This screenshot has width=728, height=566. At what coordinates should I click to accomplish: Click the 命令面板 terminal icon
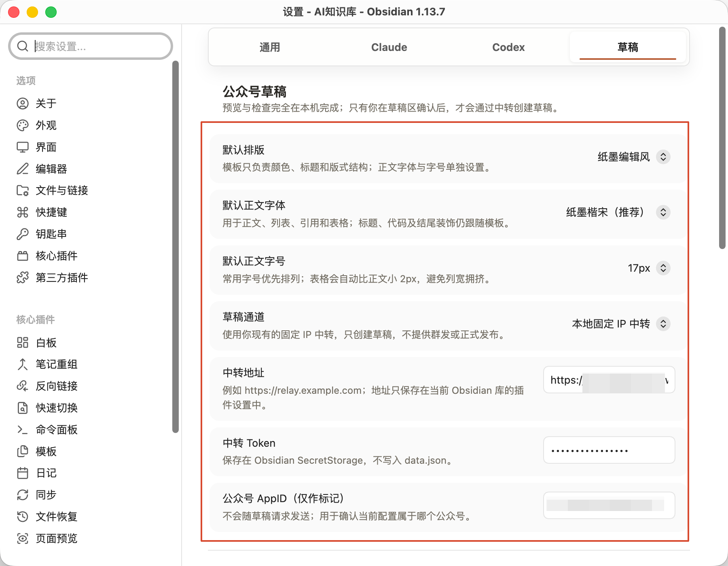[23, 430]
